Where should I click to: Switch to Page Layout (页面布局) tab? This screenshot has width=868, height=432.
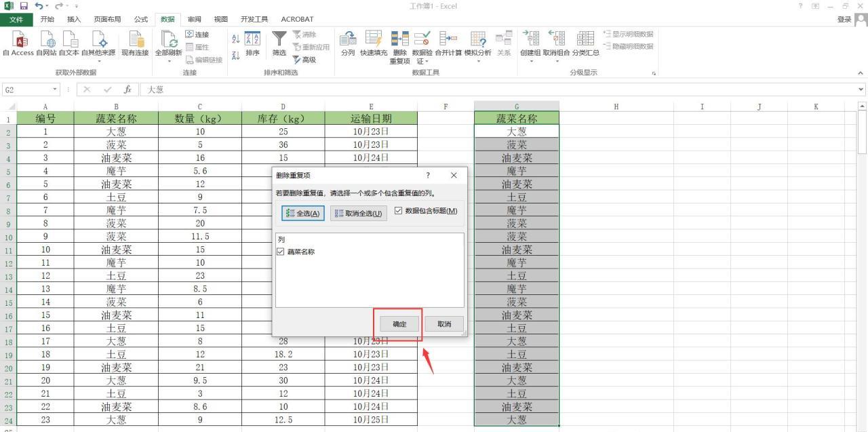click(x=107, y=19)
